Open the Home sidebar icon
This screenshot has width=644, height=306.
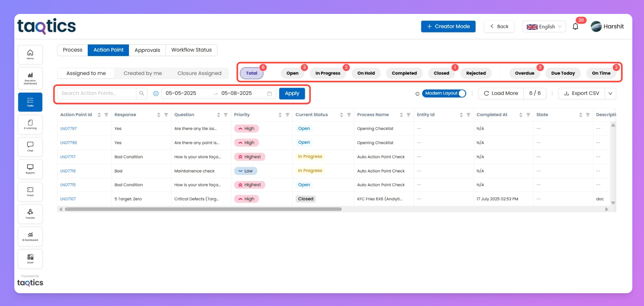tap(30, 55)
